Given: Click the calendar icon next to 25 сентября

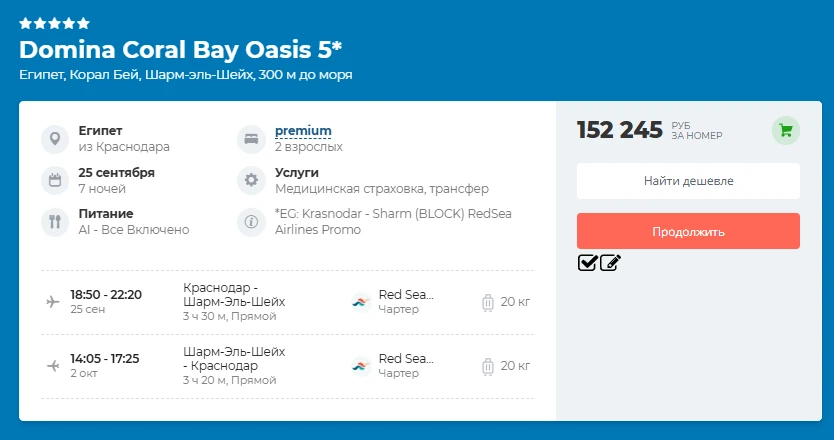Looking at the screenshot, I should tap(55, 180).
